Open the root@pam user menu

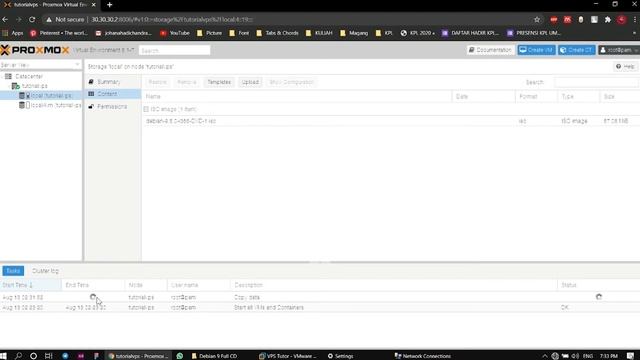(x=619, y=50)
